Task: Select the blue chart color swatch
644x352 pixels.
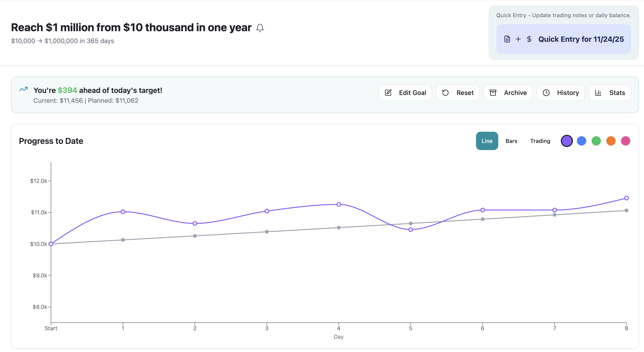Action: (581, 141)
